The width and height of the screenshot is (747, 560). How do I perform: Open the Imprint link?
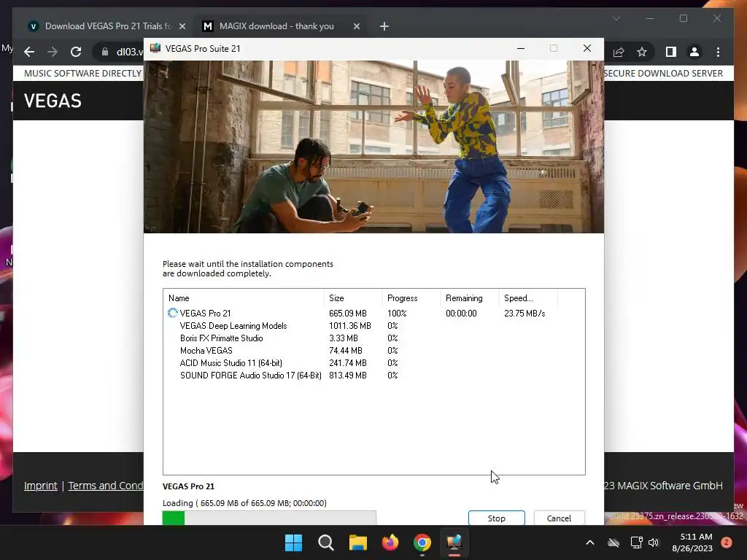coord(41,486)
